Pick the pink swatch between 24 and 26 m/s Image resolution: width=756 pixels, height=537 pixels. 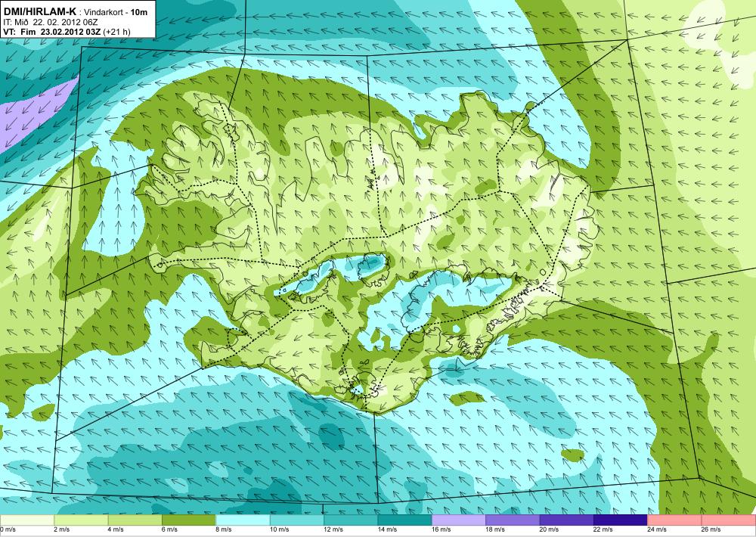(675, 520)
